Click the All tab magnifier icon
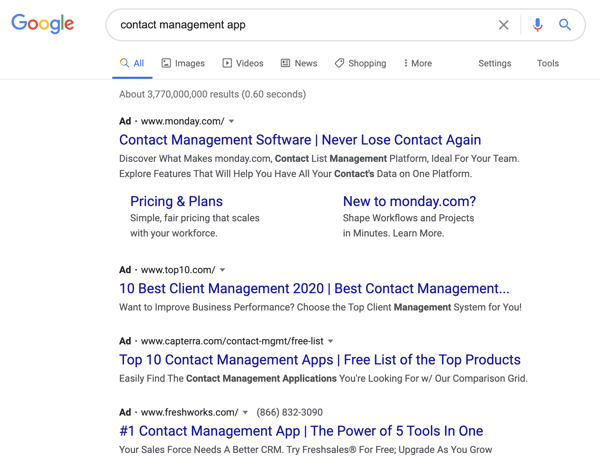This screenshot has width=600, height=473. pyautogui.click(x=124, y=63)
